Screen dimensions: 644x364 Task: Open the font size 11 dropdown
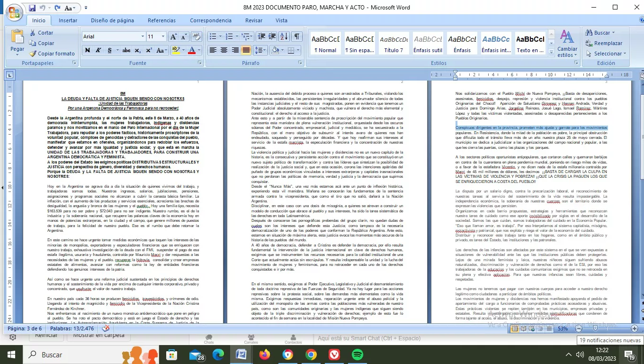tap(163, 36)
